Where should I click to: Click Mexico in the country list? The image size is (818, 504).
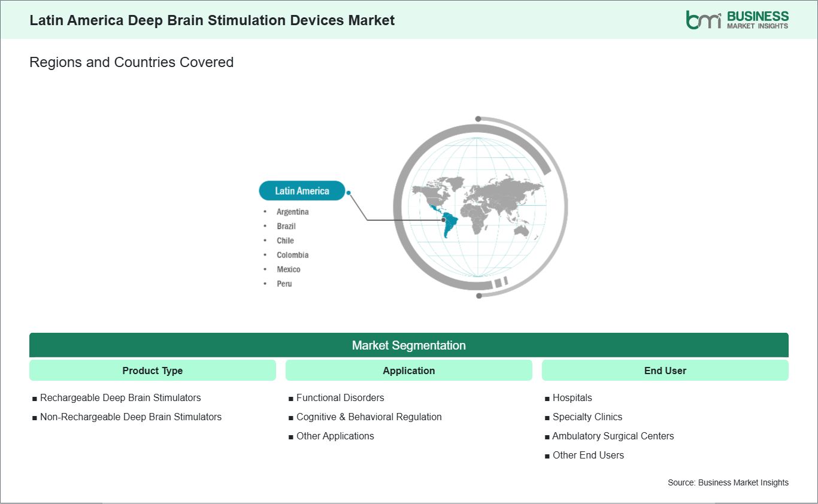point(289,269)
